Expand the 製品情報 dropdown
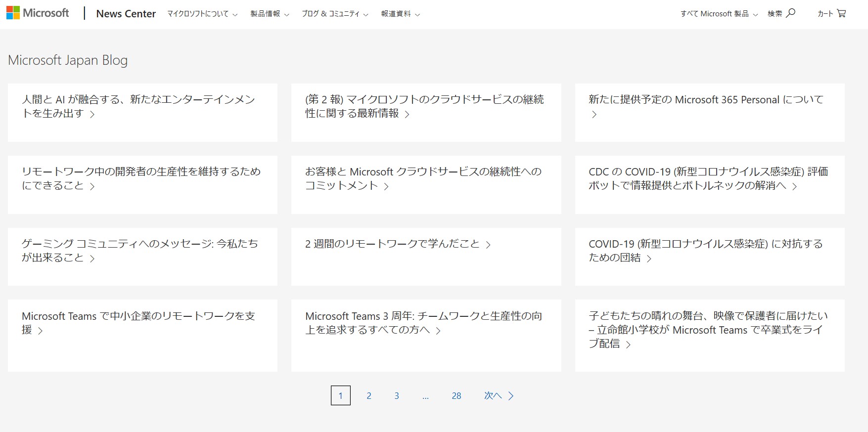Screen dimensions: 868x432 [269, 14]
